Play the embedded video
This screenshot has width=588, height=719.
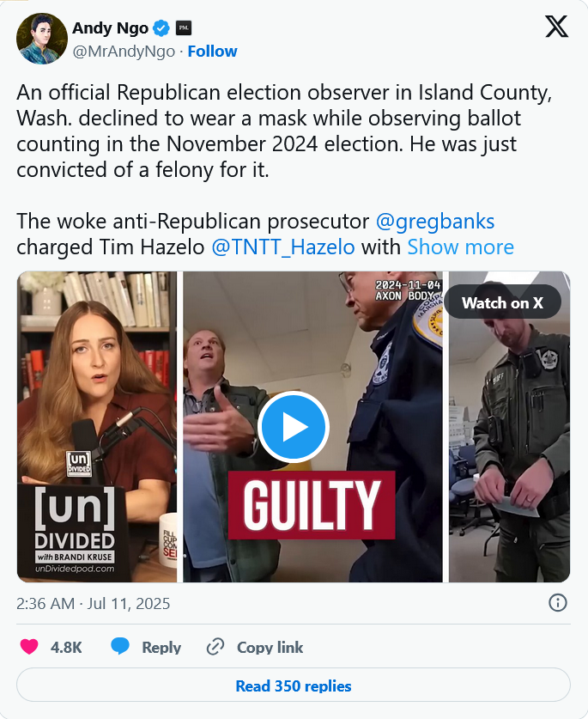pos(294,427)
